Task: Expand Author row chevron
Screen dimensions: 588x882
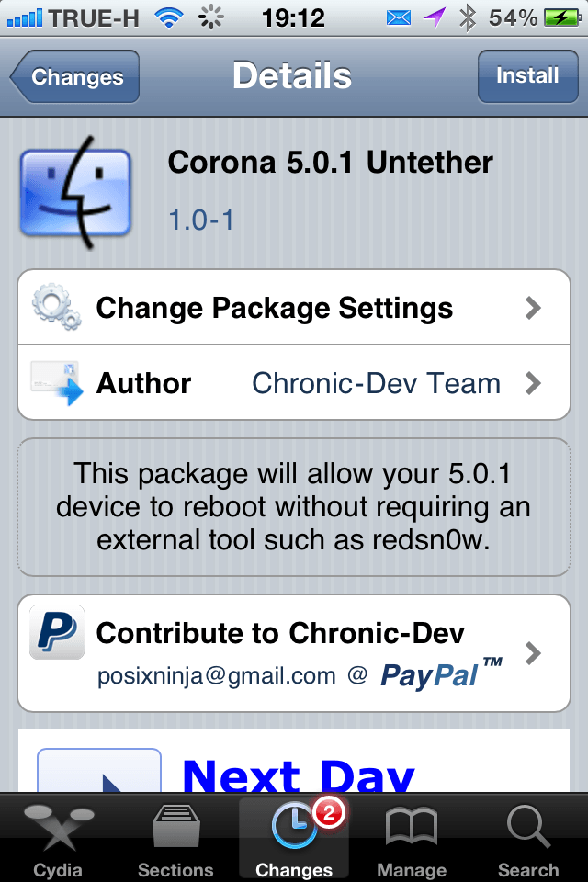Action: 533,383
